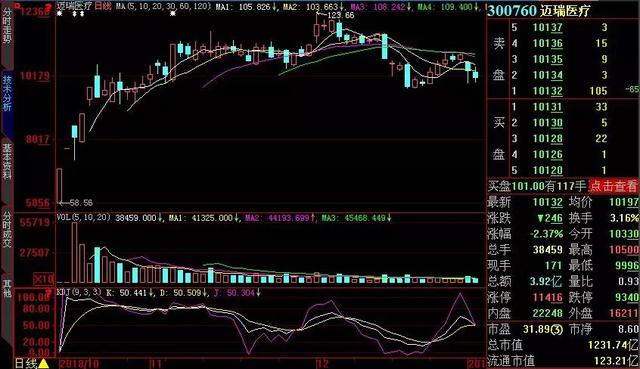Click the circled 3 next to 市盈
Screen dimensions: 640x369
558,329
